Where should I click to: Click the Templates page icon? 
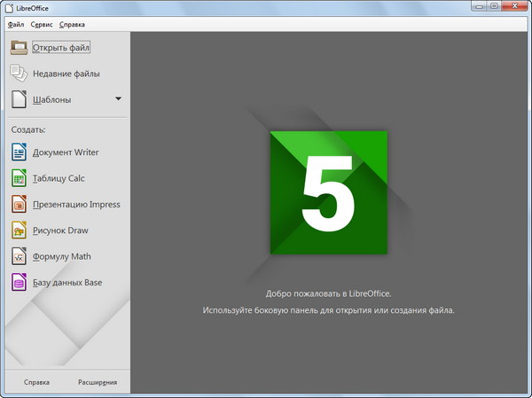coord(20,99)
